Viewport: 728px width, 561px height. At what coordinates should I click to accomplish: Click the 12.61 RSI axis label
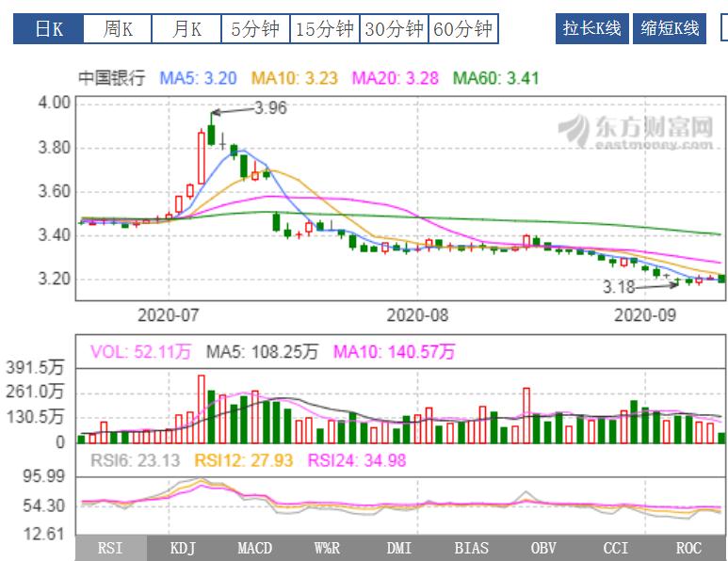44,534
